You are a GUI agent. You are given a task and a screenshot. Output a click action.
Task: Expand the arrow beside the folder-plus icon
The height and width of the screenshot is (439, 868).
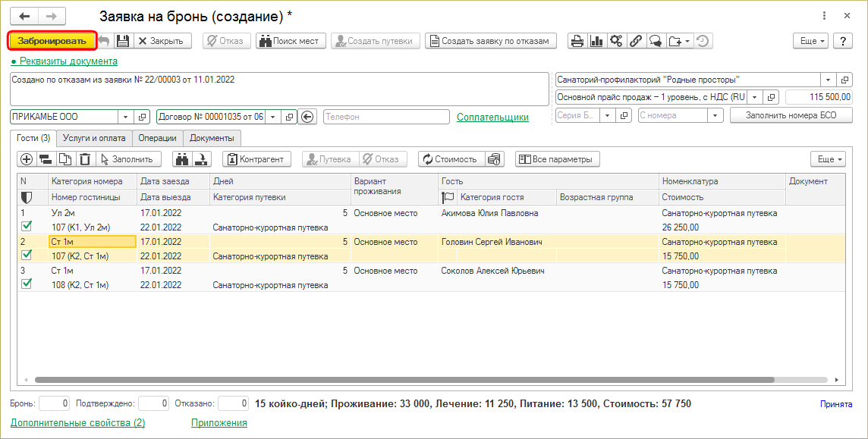pos(687,41)
